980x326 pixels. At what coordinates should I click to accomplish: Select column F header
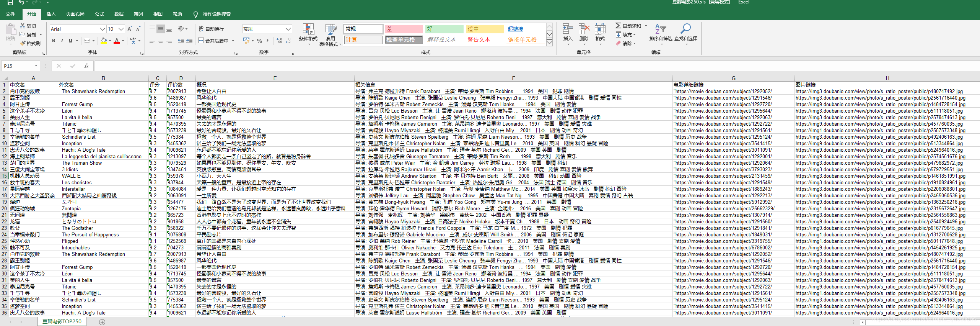pyautogui.click(x=513, y=78)
